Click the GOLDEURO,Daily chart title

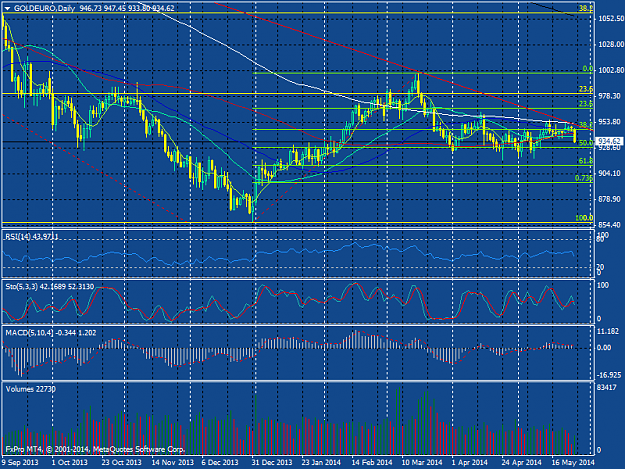(x=44, y=8)
